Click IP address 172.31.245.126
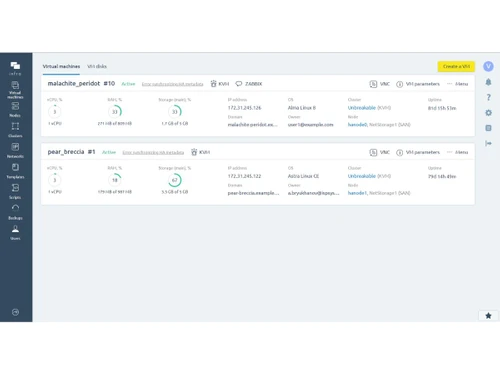The width and height of the screenshot is (500, 375). 244,108
